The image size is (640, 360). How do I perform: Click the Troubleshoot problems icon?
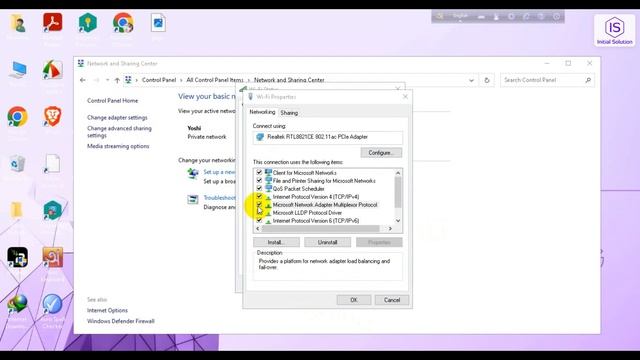[x=193, y=199]
